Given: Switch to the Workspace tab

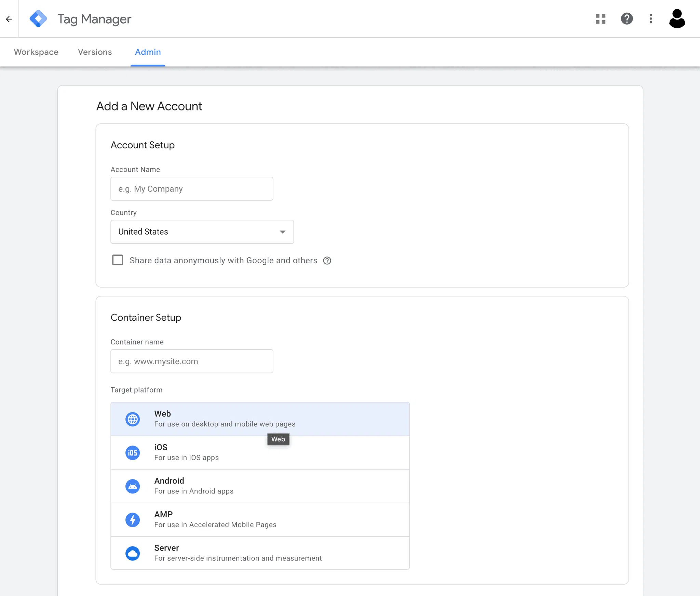Looking at the screenshot, I should [x=36, y=52].
